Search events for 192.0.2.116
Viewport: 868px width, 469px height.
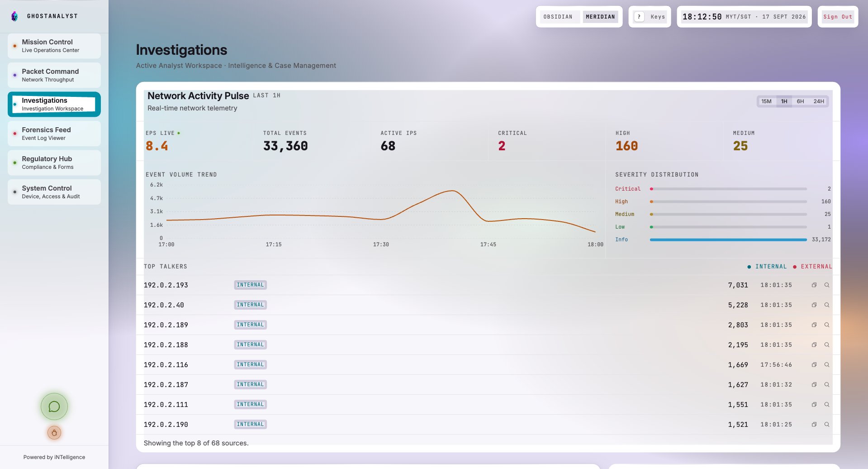(x=826, y=365)
